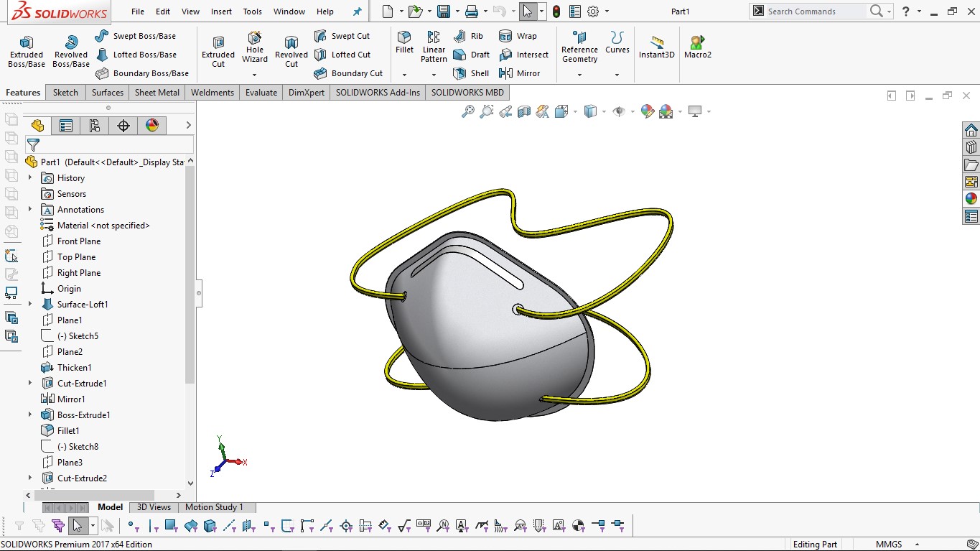
Task: Select the Fillet feature tool
Action: click(403, 45)
